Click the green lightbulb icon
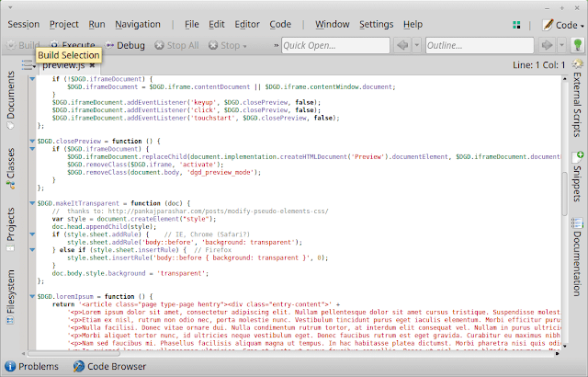The height and width of the screenshot is (377, 588). tap(578, 45)
